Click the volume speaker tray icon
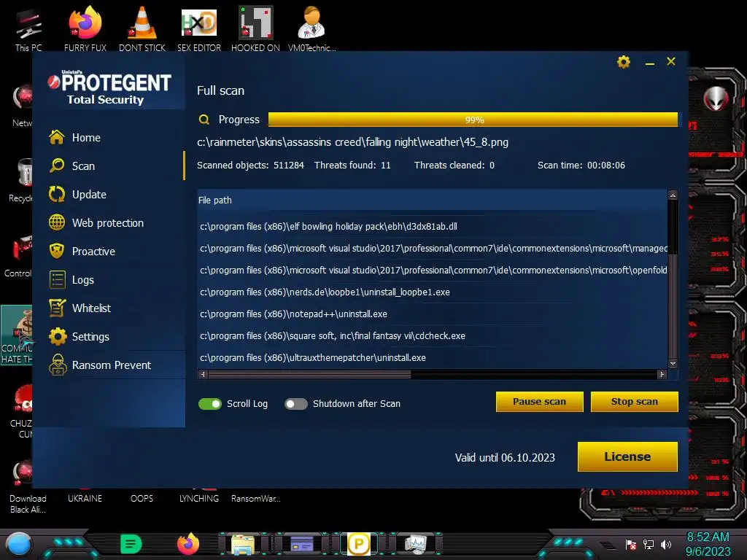 pos(666,544)
